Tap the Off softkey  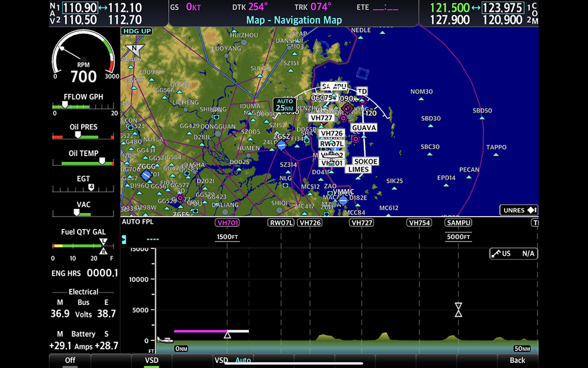(70, 360)
